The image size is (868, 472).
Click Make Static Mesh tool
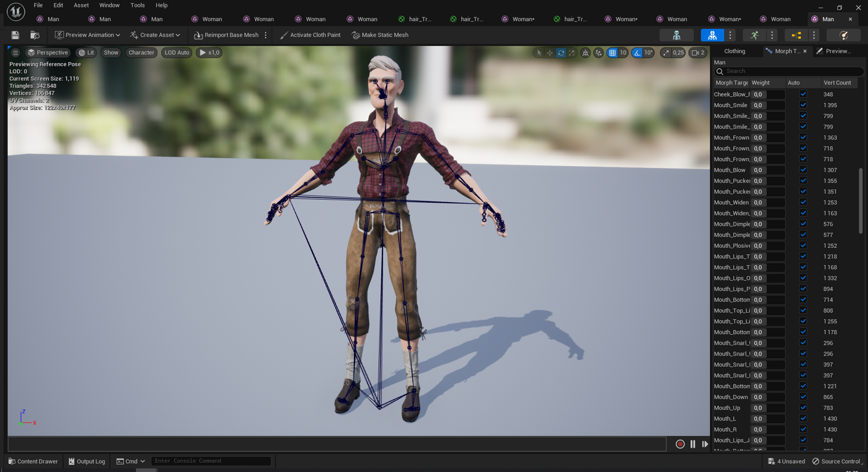pyautogui.click(x=380, y=35)
